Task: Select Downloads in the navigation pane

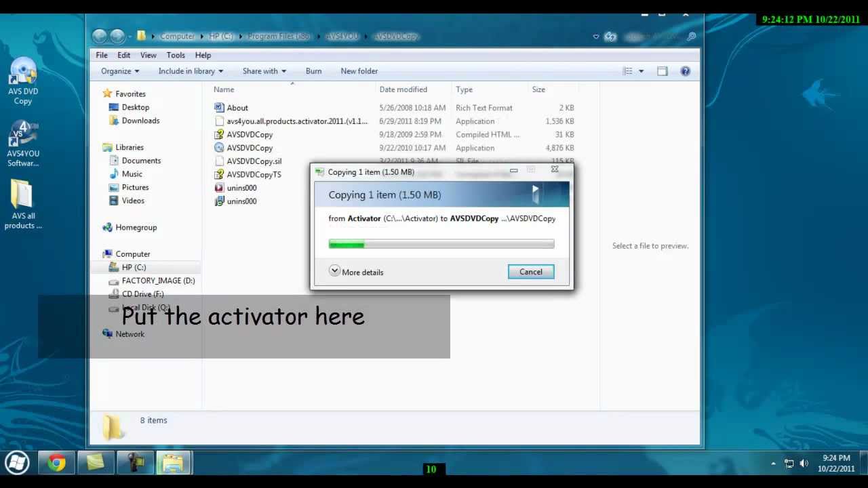Action: pyautogui.click(x=140, y=121)
